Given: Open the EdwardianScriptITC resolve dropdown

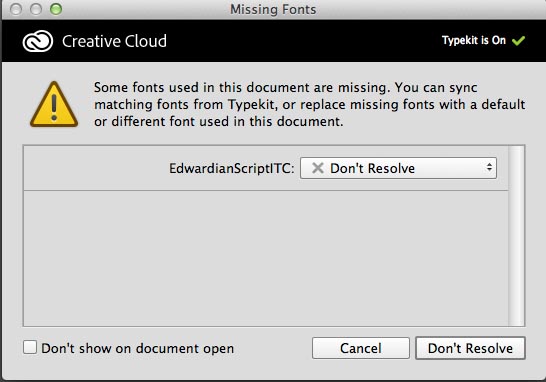Looking at the screenshot, I should [x=398, y=168].
